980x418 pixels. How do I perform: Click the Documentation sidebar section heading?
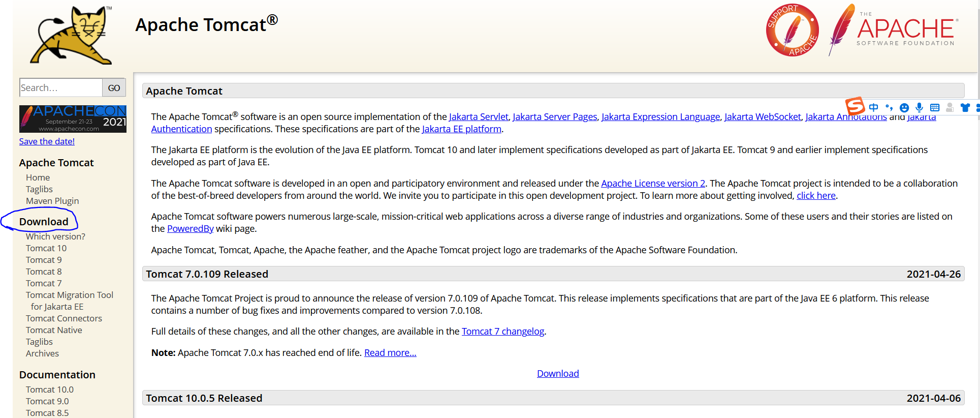pyautogui.click(x=57, y=375)
